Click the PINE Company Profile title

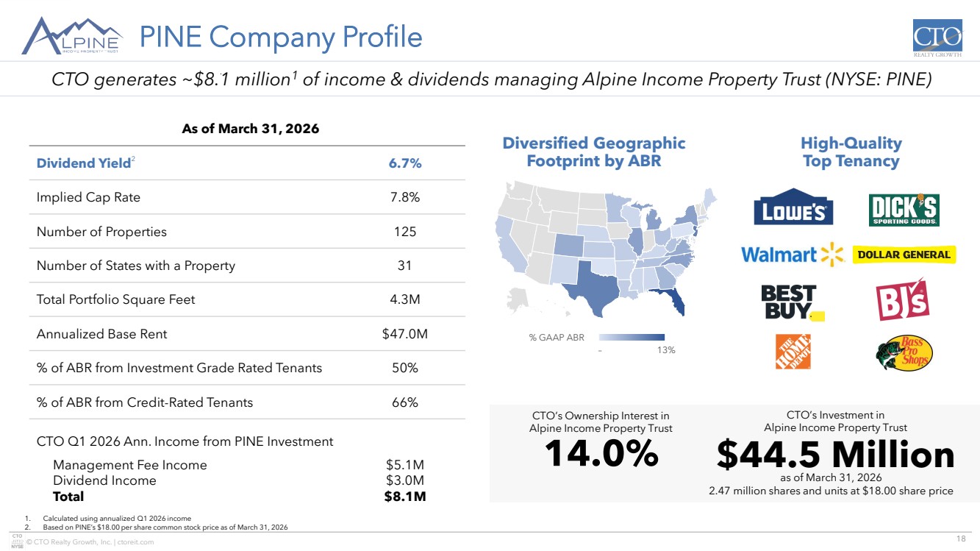point(281,37)
